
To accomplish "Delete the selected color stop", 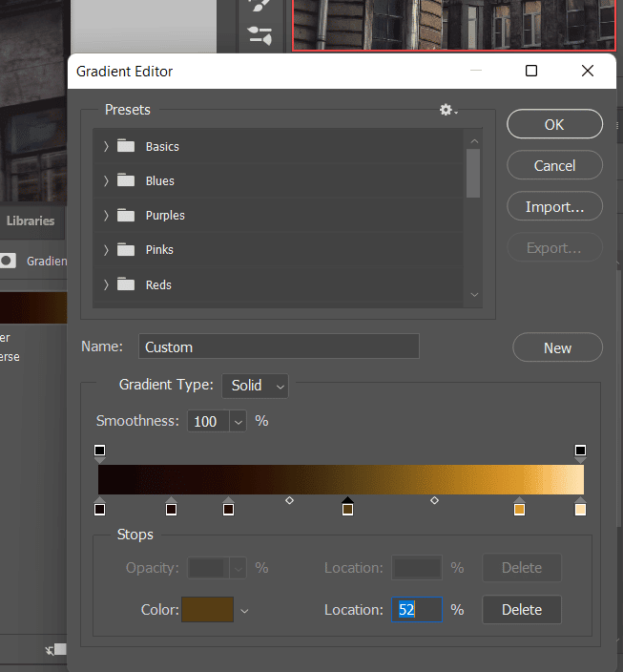I will click(522, 609).
